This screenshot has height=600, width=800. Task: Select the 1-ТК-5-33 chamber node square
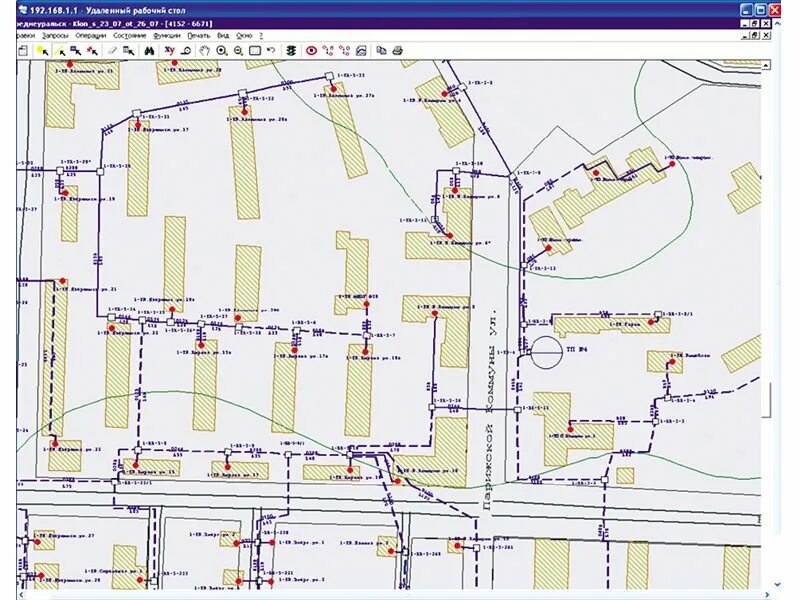[330, 76]
